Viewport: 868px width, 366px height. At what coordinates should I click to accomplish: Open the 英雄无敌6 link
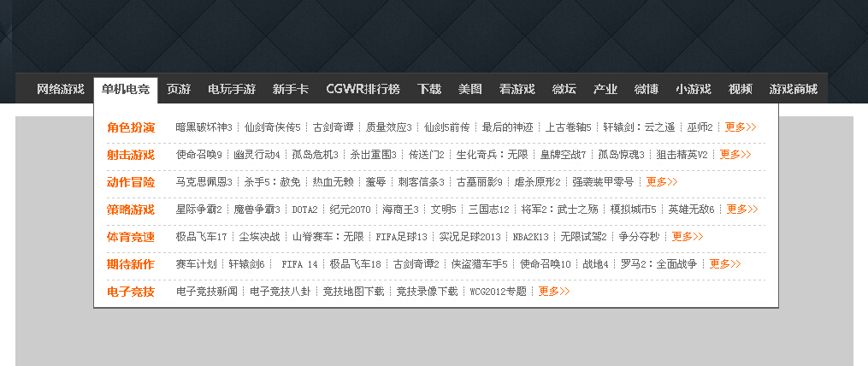point(692,210)
